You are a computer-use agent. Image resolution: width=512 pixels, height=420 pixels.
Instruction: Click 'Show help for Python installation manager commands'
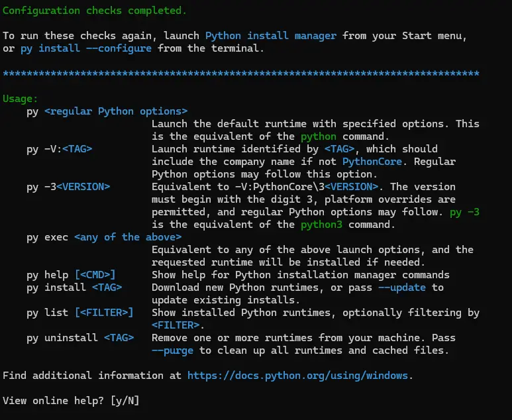pyautogui.click(x=301, y=275)
